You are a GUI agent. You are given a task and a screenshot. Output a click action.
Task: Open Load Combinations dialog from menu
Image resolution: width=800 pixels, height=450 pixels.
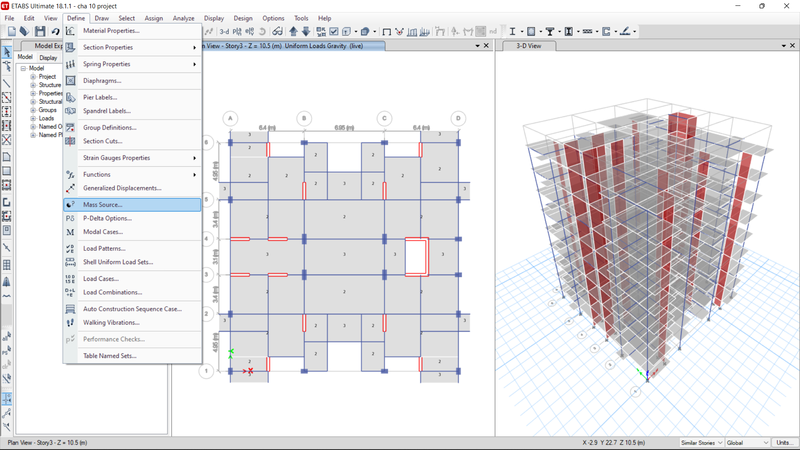click(x=133, y=293)
